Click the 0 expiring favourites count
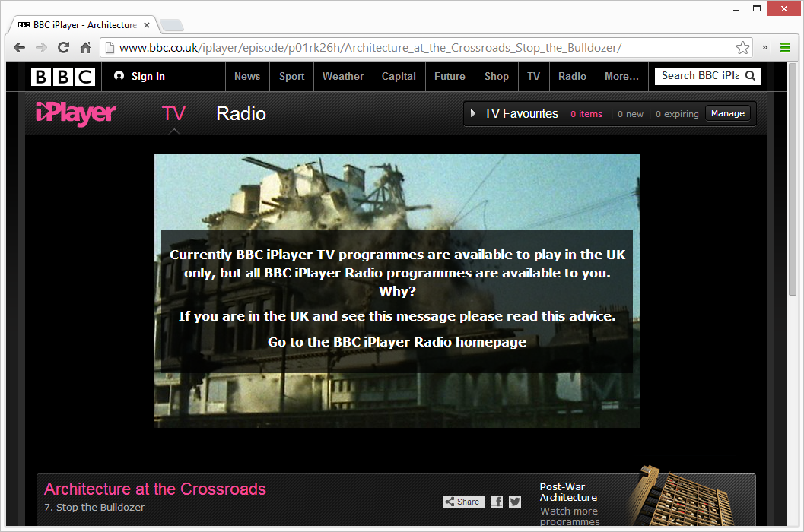 click(677, 114)
